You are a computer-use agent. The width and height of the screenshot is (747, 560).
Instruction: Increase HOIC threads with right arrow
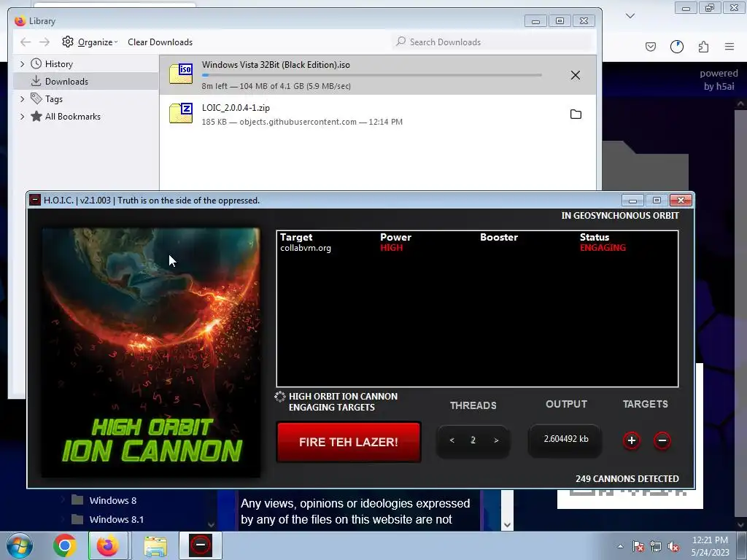point(496,440)
